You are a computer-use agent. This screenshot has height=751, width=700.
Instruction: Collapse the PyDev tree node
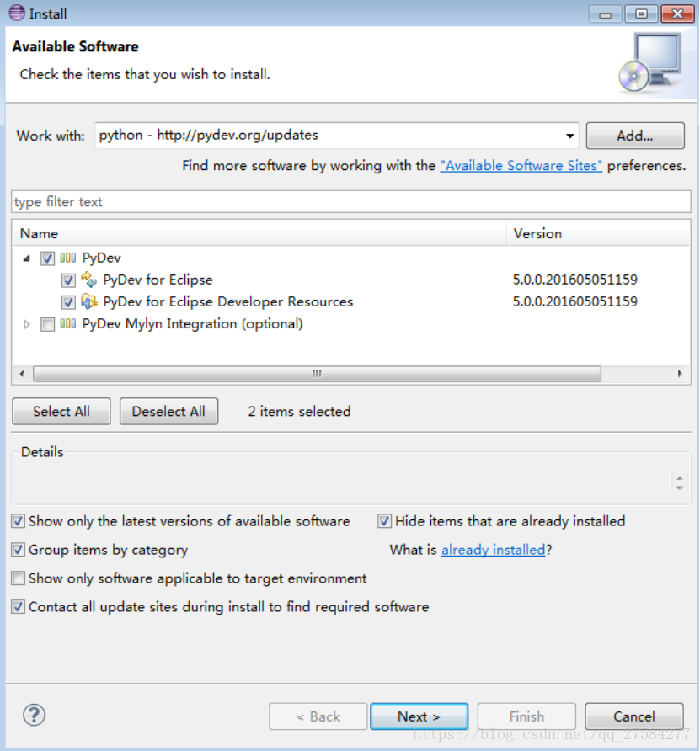coord(27,258)
